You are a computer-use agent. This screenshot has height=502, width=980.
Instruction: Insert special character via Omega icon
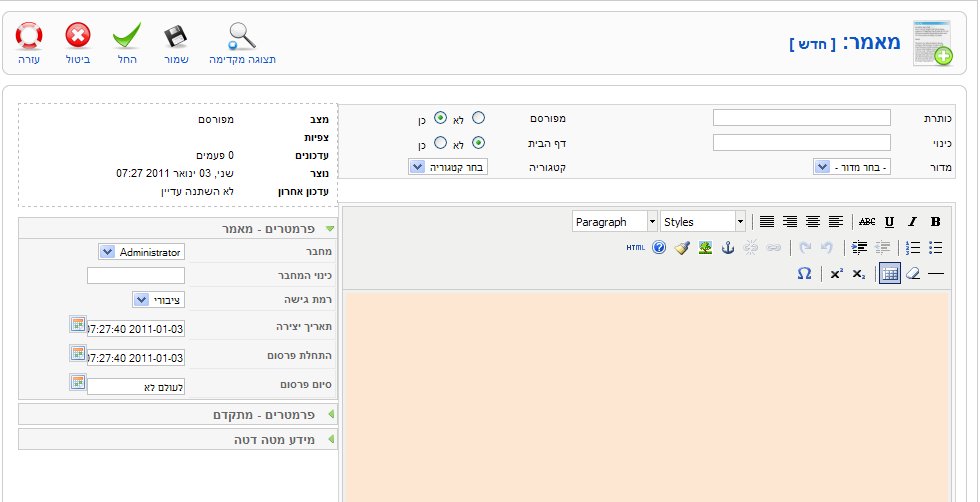[x=804, y=274]
